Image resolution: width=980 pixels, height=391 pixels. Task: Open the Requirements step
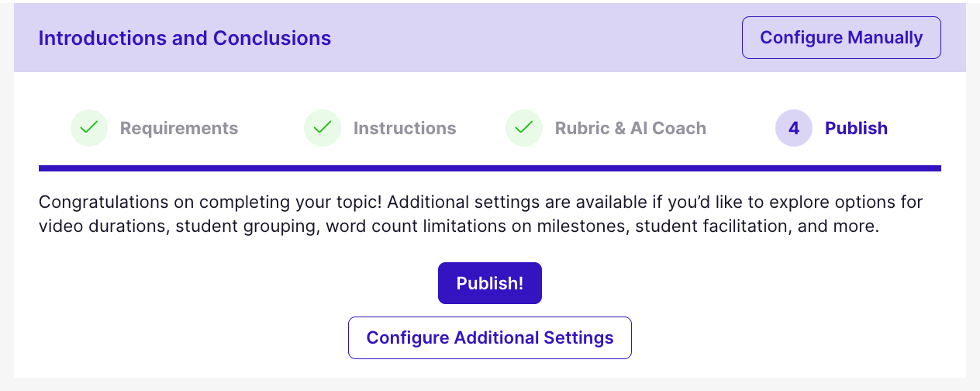tap(178, 128)
